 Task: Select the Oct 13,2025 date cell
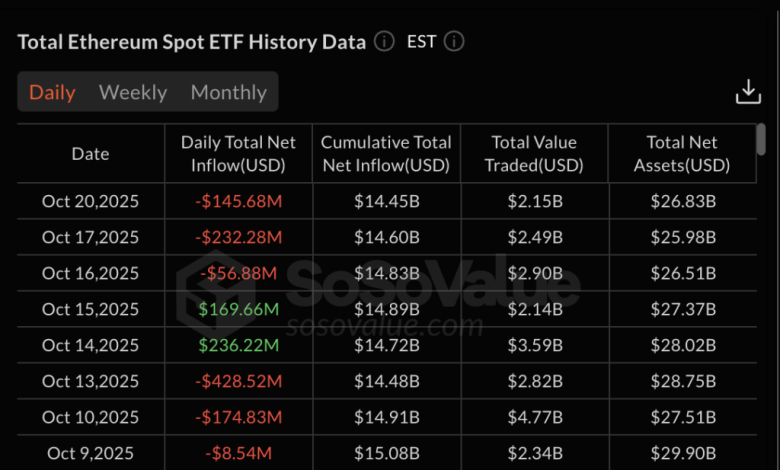tap(90, 381)
